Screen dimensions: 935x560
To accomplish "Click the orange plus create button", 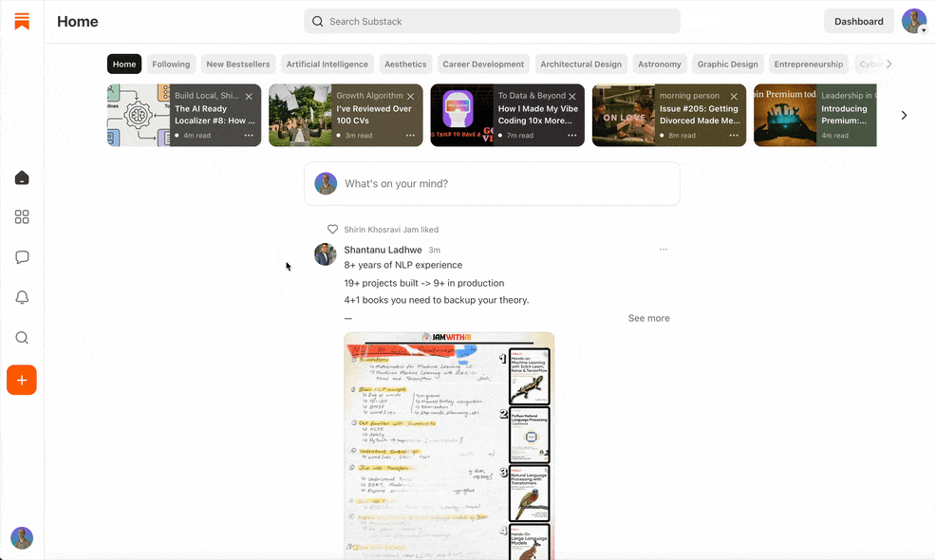I will pos(22,380).
